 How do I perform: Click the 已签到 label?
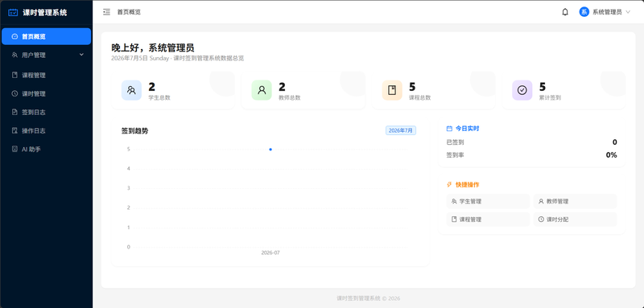(455, 142)
